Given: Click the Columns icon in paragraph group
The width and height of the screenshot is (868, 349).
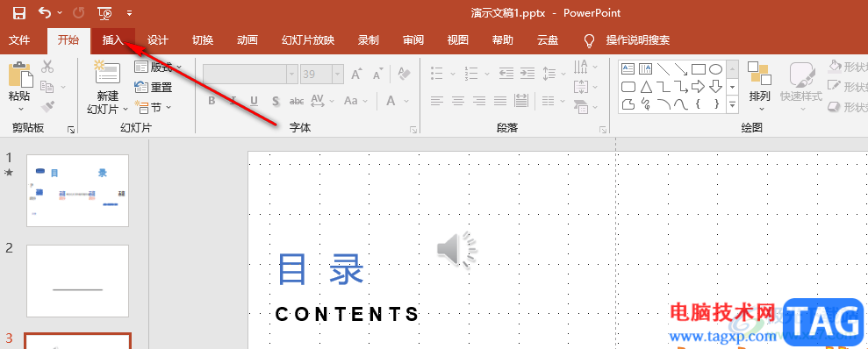Looking at the screenshot, I should pyautogui.click(x=549, y=101).
